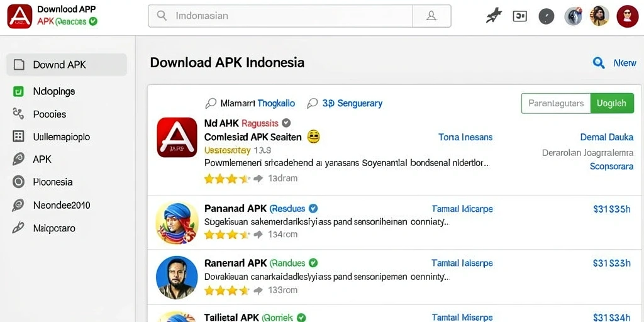Click the Derarolan Joagrralemra text
The height and width of the screenshot is (322, 644).
(588, 153)
